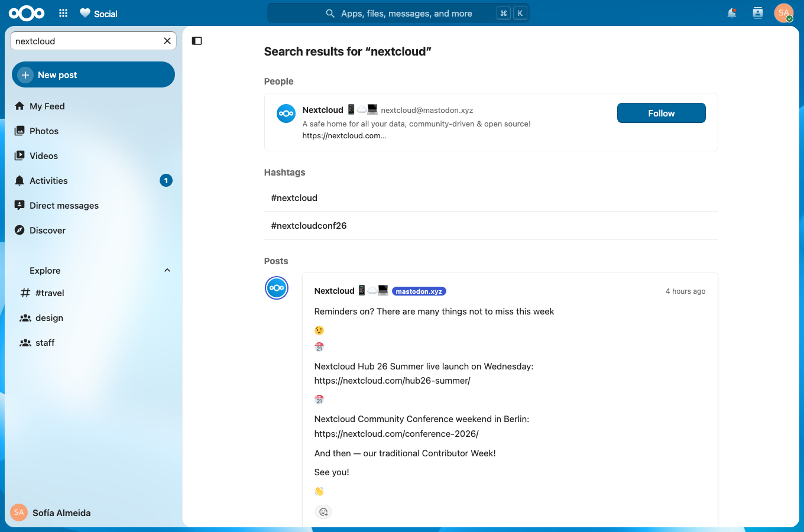Click the Videos icon in sidebar
Viewport: 804px width, 532px height.
point(20,156)
